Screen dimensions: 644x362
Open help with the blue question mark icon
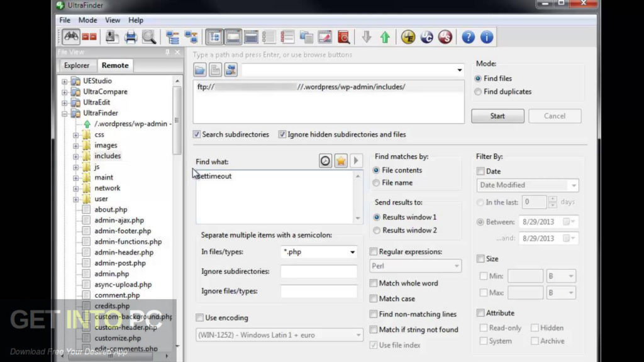point(468,37)
